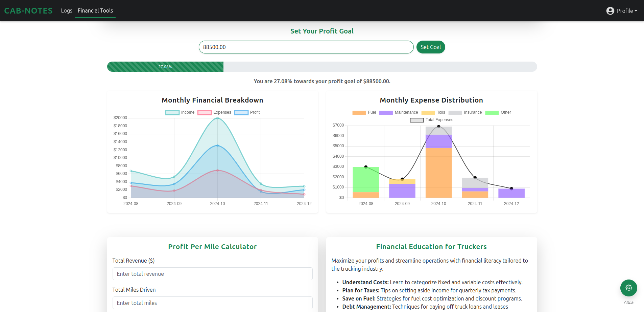Toggle the Insurance legend item
This screenshot has height=312, width=644.
point(465,113)
